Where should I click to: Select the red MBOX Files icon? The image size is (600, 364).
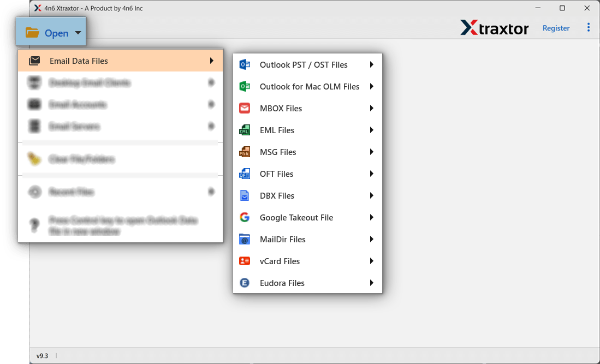tap(245, 108)
